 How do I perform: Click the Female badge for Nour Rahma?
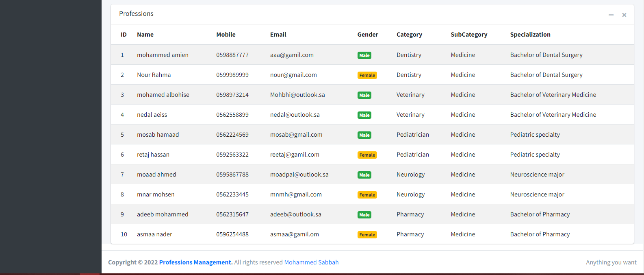click(367, 75)
